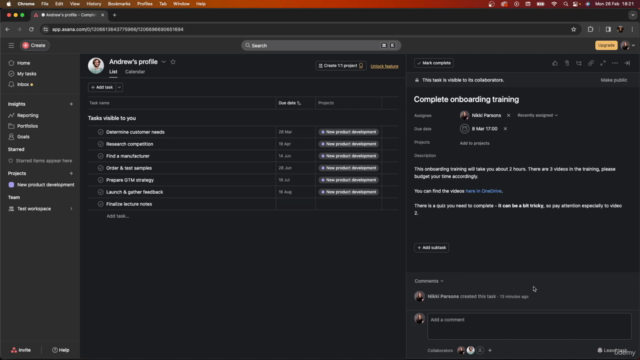The image size is (640, 360).
Task: Star Andrew's profile as favorite
Action: point(173,62)
